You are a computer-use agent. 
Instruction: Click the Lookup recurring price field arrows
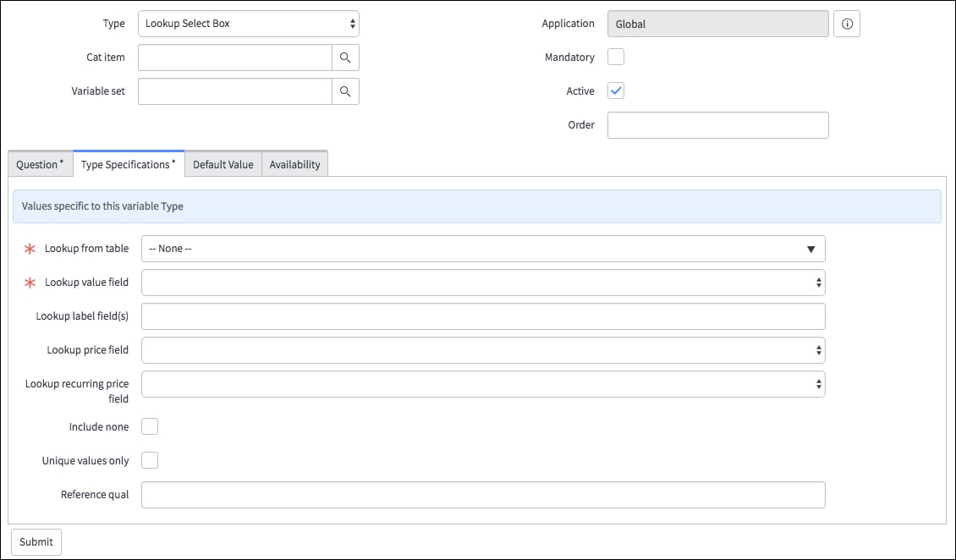[817, 383]
